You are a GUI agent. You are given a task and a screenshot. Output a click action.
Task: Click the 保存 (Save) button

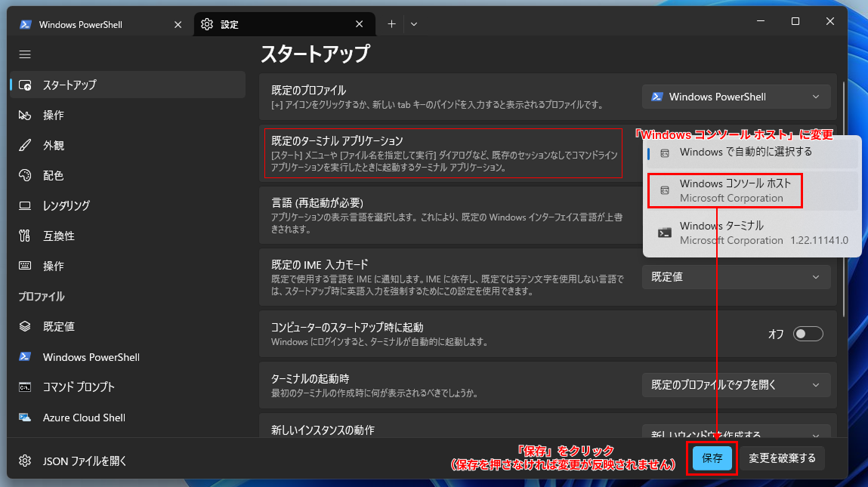(x=712, y=458)
